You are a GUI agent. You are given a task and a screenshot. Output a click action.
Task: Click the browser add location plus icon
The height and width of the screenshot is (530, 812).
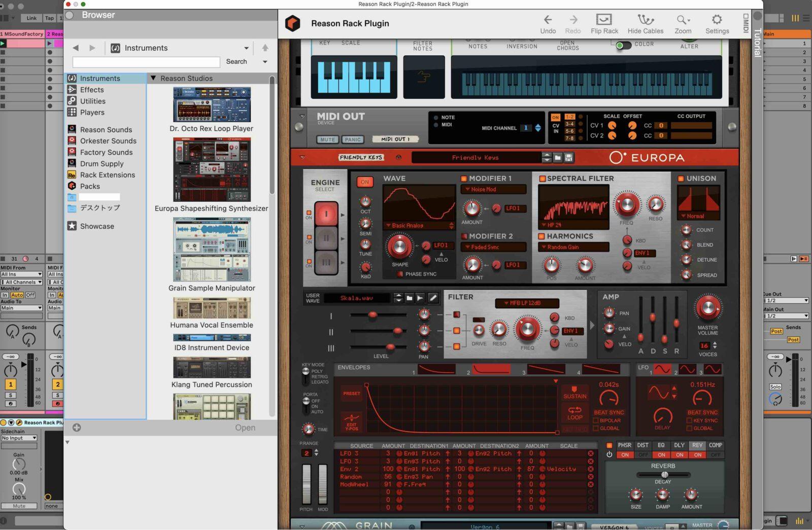pyautogui.click(x=77, y=428)
